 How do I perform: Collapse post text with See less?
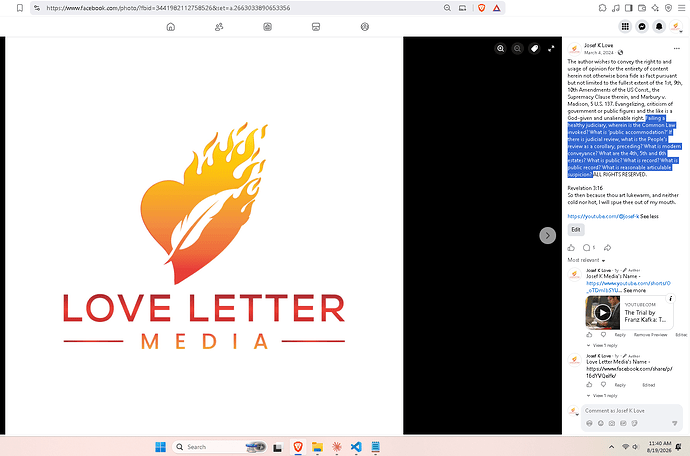(650, 216)
